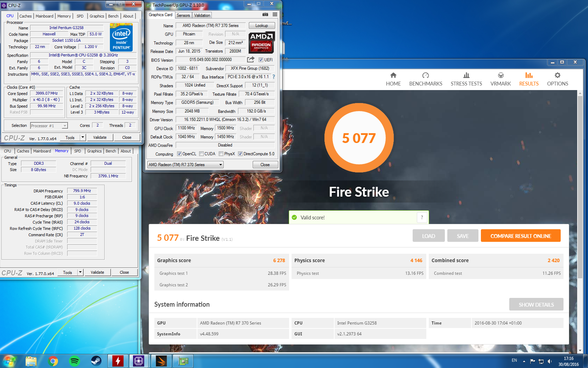588x368 pixels.
Task: Click the Intel Inside Pentium logo in CPU-Z
Action: click(x=121, y=38)
